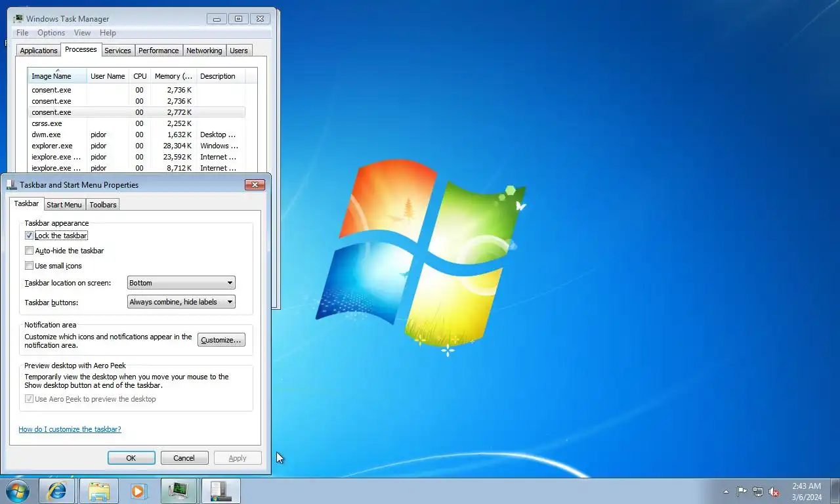This screenshot has height=504, width=840.
Task: Open the clock showing 2:43 AM
Action: coord(807,492)
